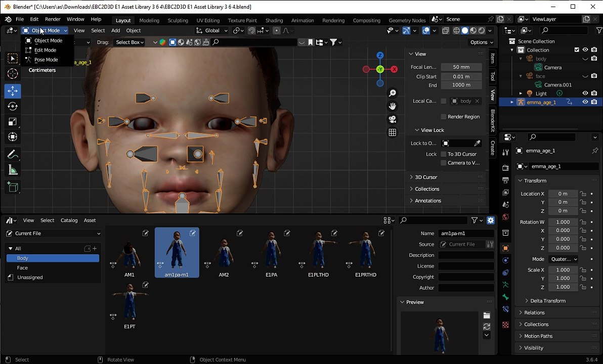
Task: Select the Measure tool
Action: pos(12,170)
